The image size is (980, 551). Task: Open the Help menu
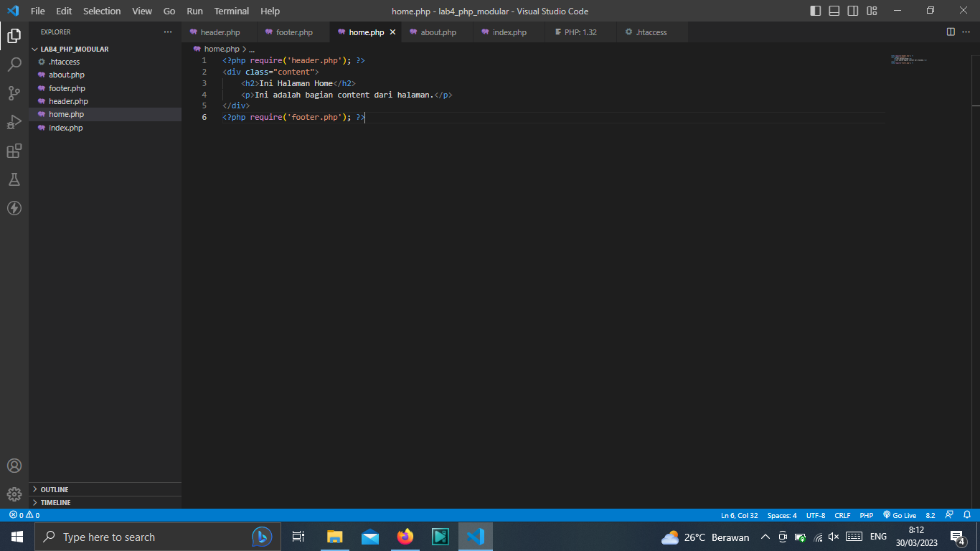[270, 11]
